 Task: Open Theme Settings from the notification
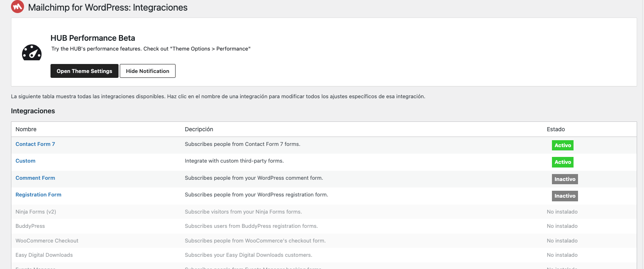point(84,71)
